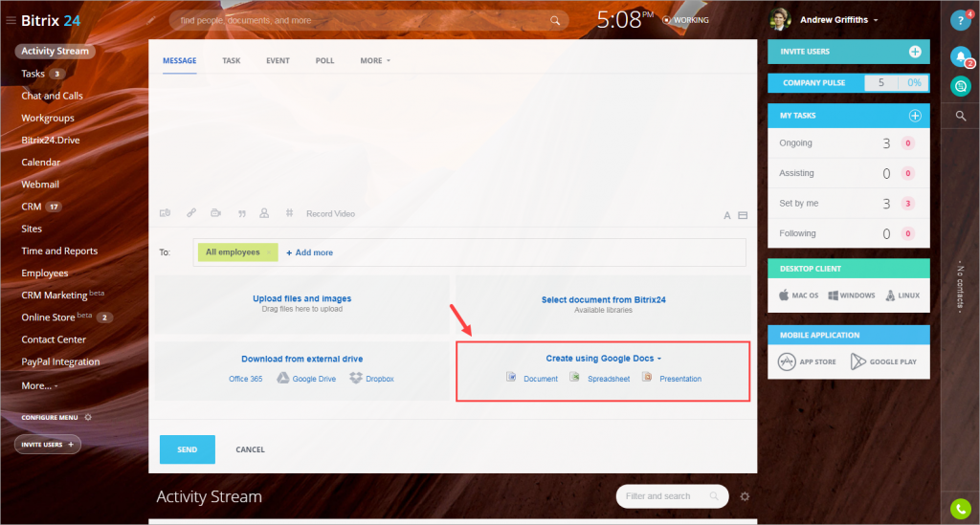Viewport: 980px width, 525px height.
Task: Click the mention person icon in message toolbar
Action: [264, 213]
